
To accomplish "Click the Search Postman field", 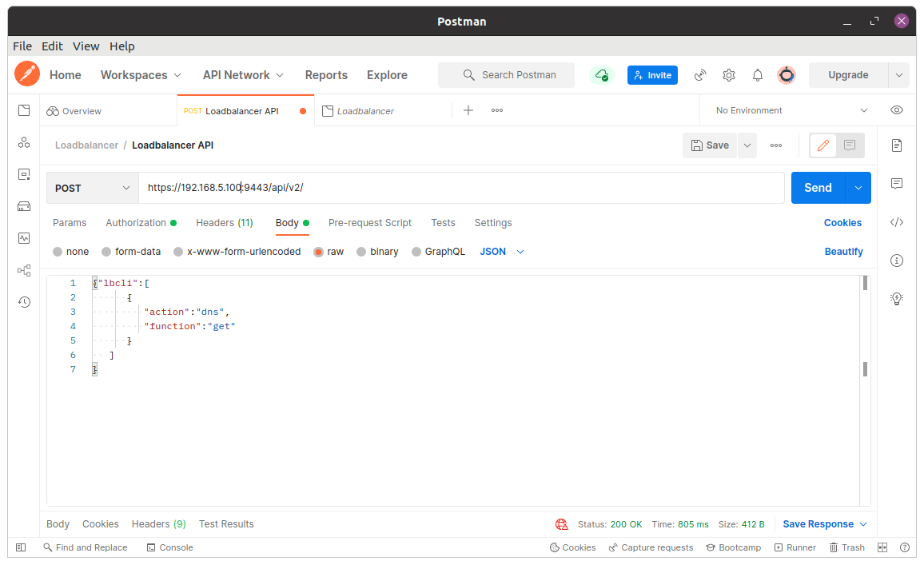I will 506,75.
